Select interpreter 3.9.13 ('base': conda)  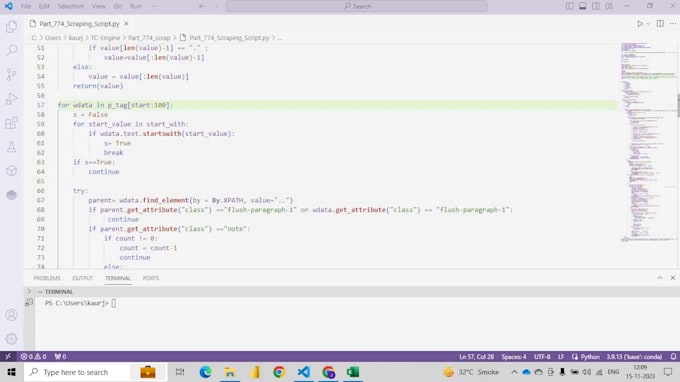[634, 356]
